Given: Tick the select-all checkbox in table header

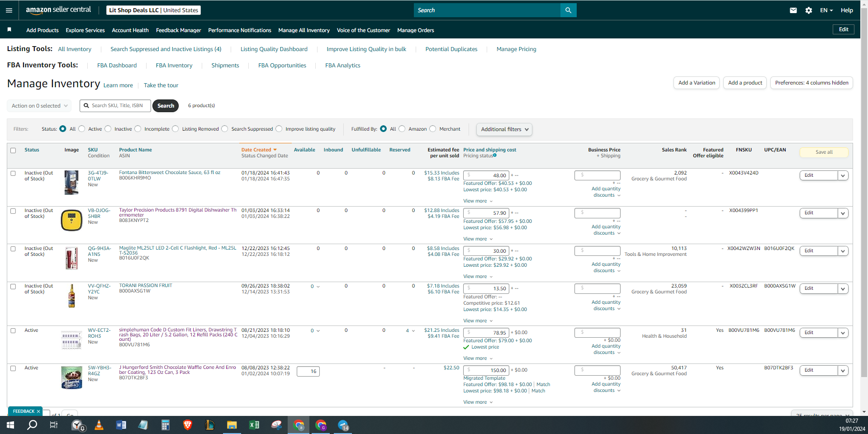Looking at the screenshot, I should pyautogui.click(x=13, y=151).
